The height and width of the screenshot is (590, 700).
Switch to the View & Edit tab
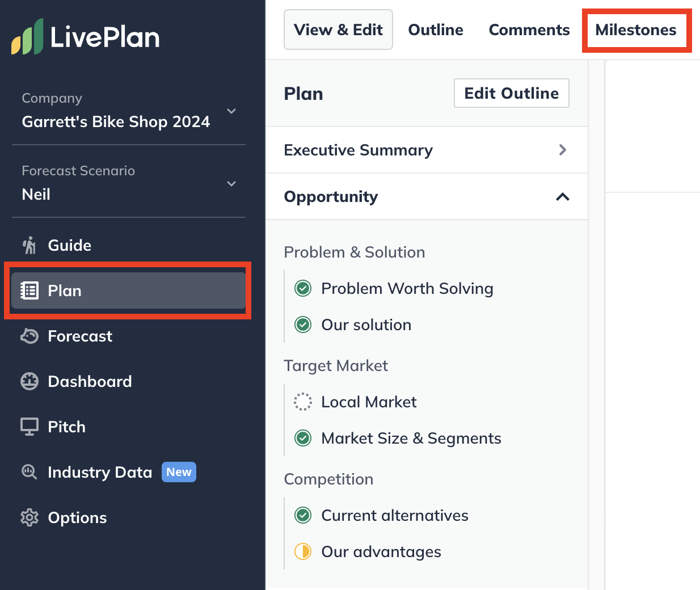[x=338, y=29]
